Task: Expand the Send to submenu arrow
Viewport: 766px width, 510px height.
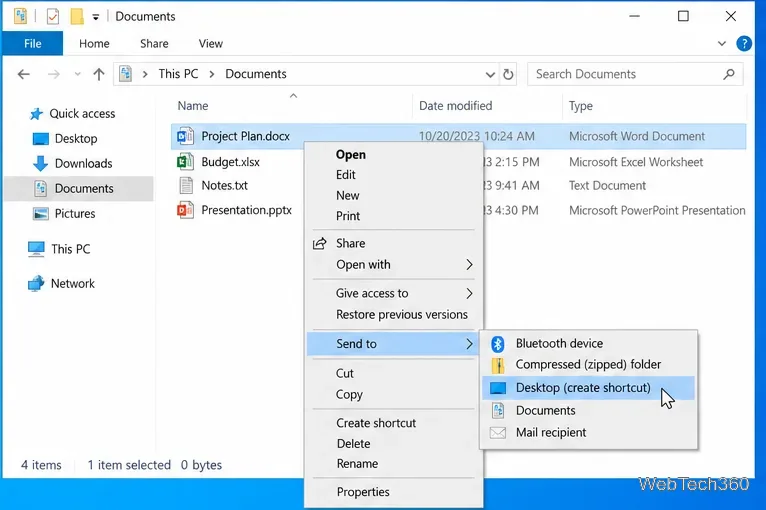Action: coord(469,344)
